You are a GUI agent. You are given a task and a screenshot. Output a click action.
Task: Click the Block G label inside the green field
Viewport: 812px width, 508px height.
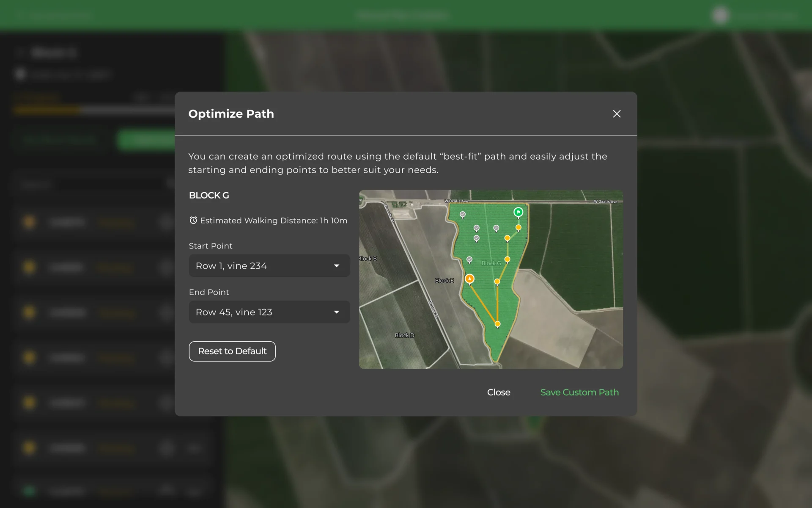(x=491, y=263)
